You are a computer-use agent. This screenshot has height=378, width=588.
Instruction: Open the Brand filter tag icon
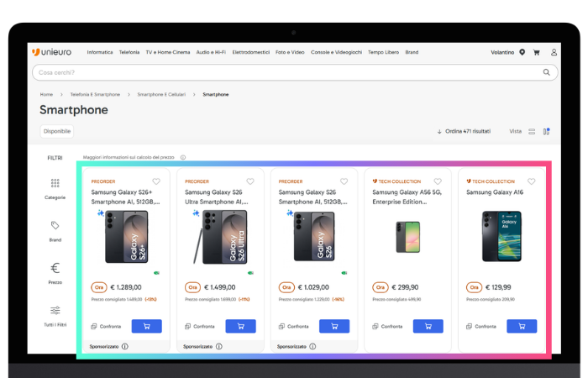(x=55, y=225)
